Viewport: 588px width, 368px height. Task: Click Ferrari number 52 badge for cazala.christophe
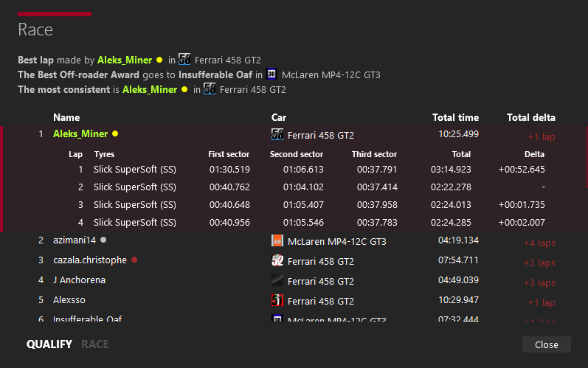point(277,261)
